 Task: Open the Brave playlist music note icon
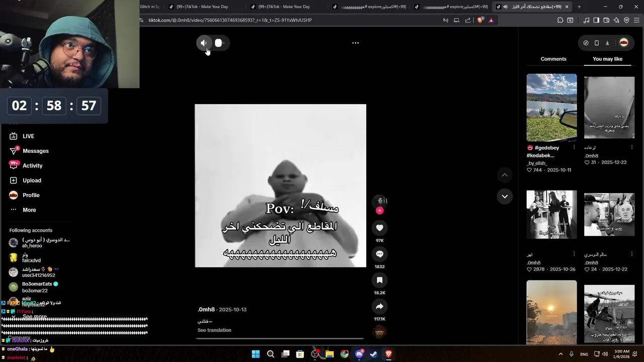click(x=586, y=20)
